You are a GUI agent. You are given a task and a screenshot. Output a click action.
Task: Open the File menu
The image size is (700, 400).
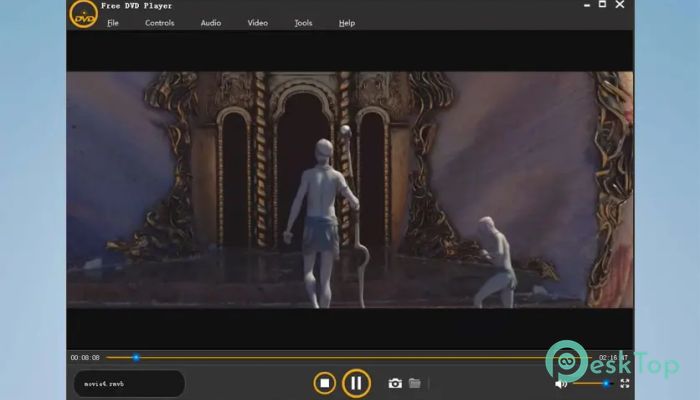click(x=113, y=23)
